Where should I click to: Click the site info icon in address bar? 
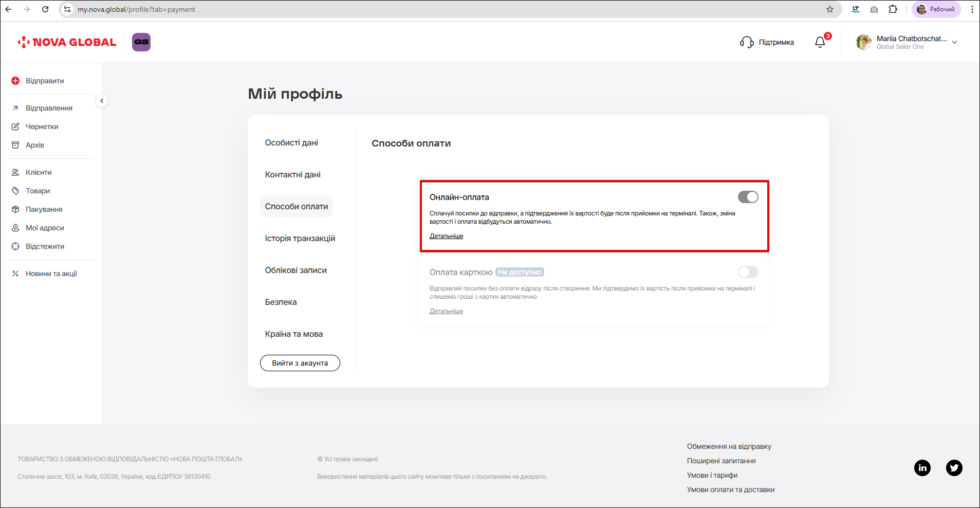coord(67,9)
